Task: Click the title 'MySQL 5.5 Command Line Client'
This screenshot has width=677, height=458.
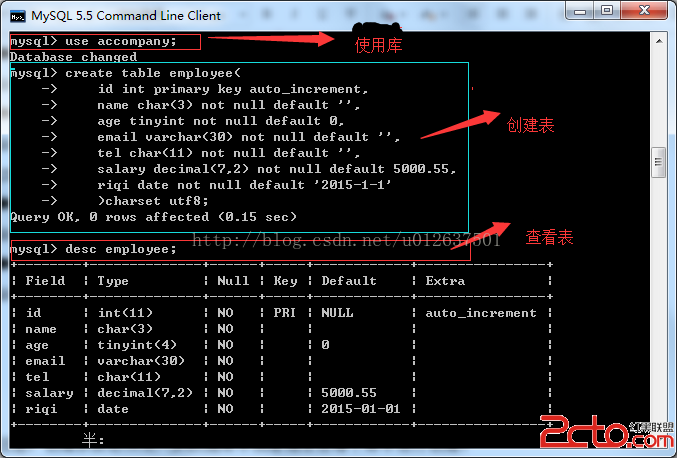Action: click(126, 16)
